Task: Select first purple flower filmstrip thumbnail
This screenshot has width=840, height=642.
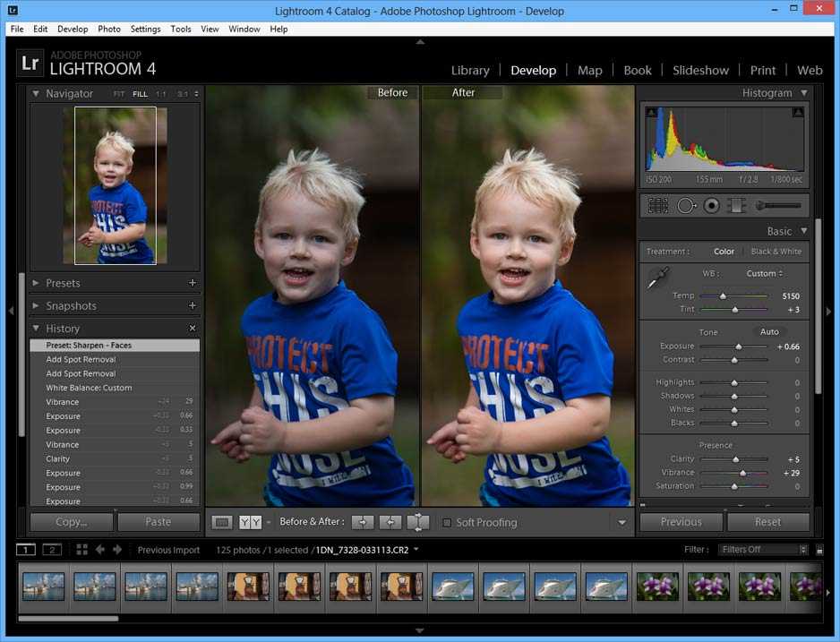Action: tap(656, 586)
